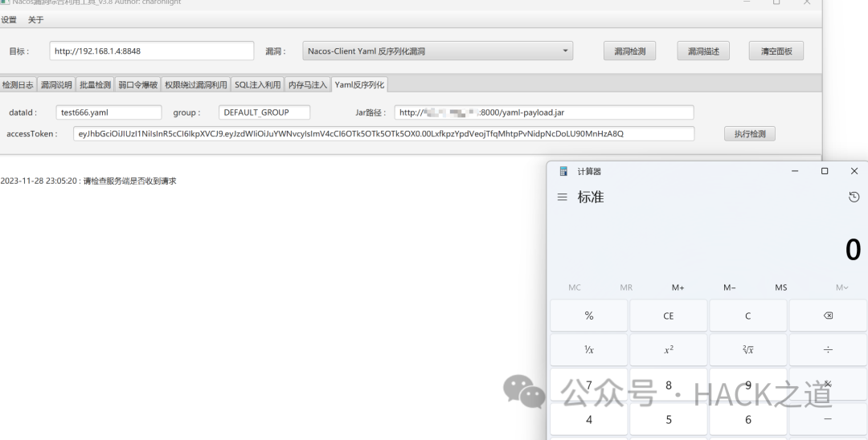Click the 漏洞描述 button
This screenshot has height=440, width=868.
click(x=703, y=51)
